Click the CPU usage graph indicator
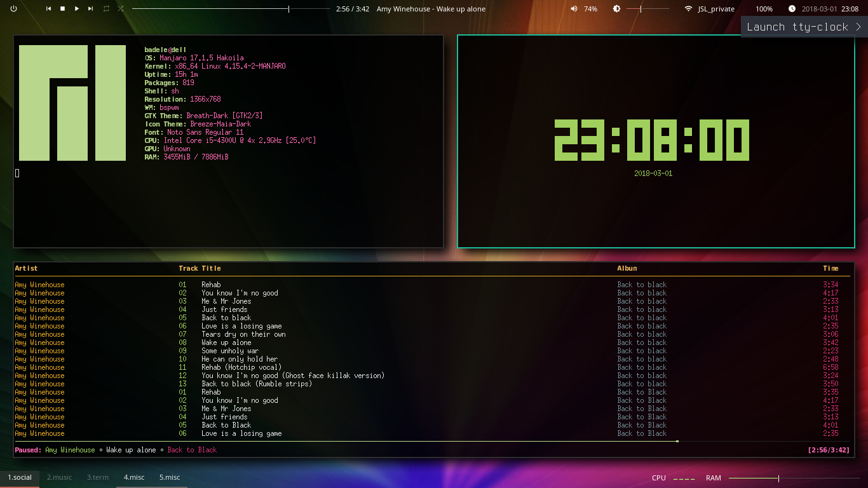 (684, 478)
